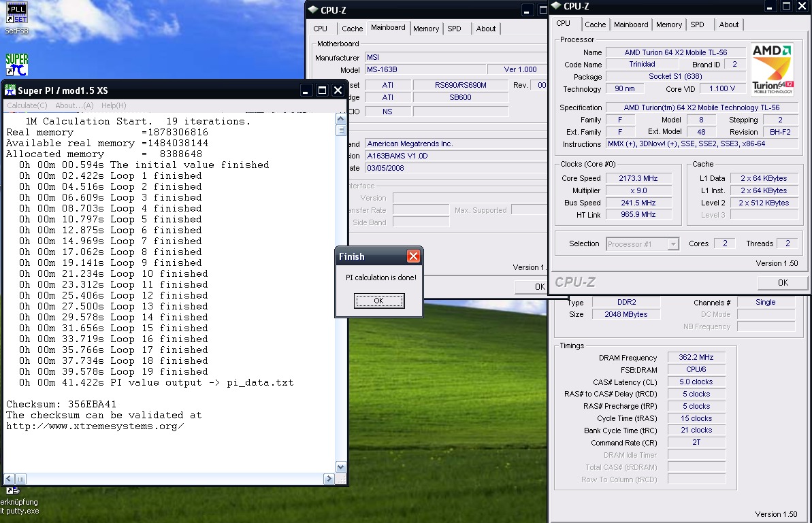Click the xtremesystems.org URL in Super PI output
The height and width of the screenshot is (523, 812).
point(95,426)
